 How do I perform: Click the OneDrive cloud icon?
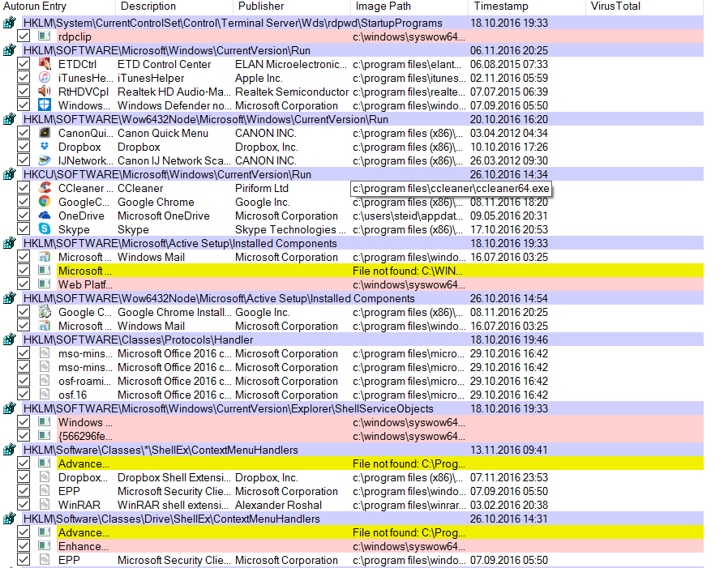(x=45, y=216)
